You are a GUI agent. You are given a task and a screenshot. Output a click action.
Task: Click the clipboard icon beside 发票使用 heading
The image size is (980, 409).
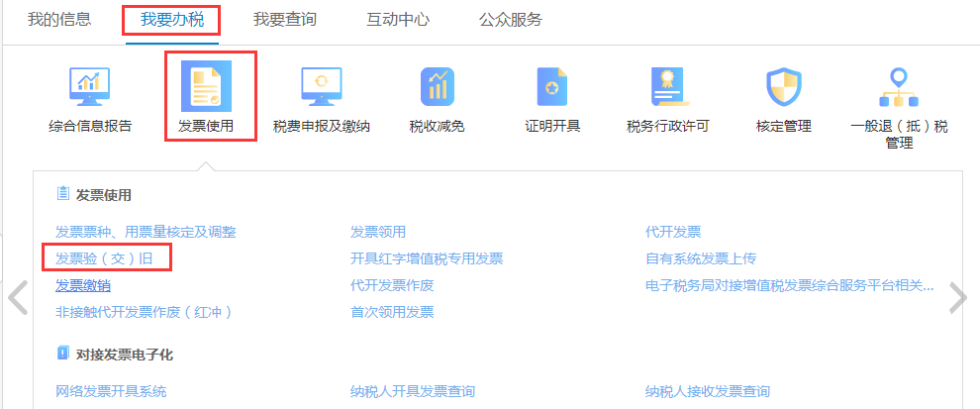(62, 194)
